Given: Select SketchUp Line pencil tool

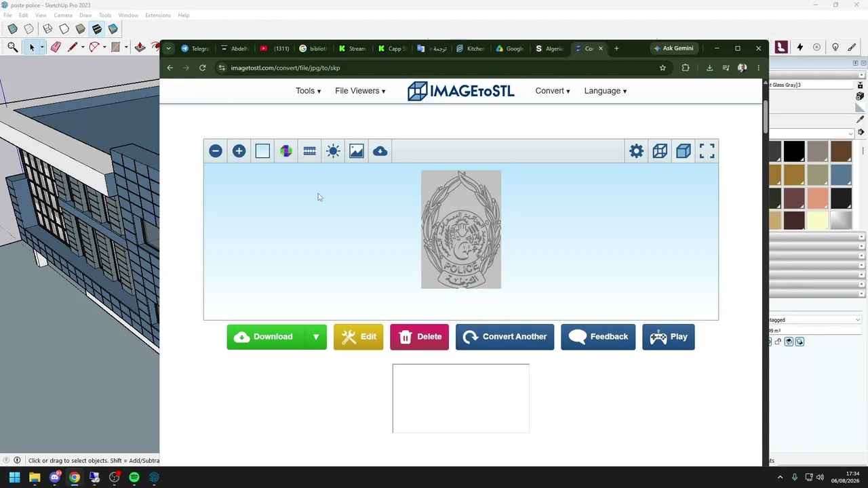Looking at the screenshot, I should point(73,47).
